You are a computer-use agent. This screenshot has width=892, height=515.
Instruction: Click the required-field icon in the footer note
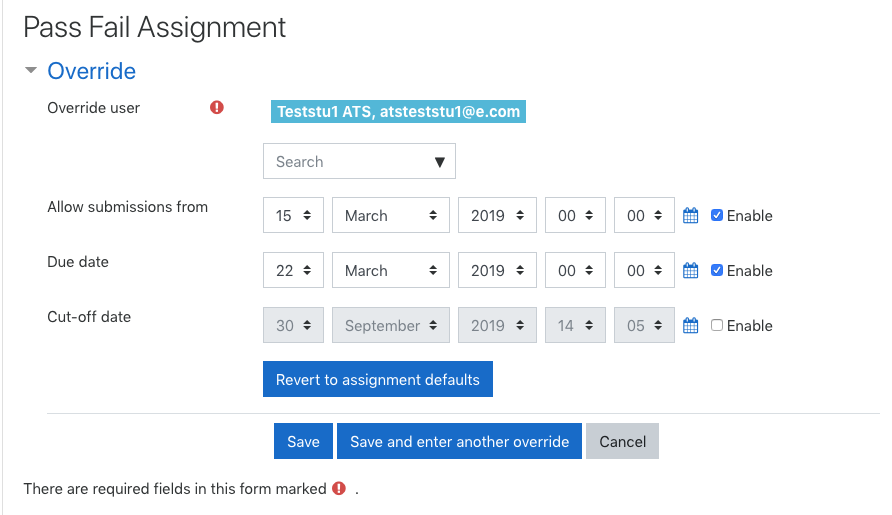coord(339,488)
